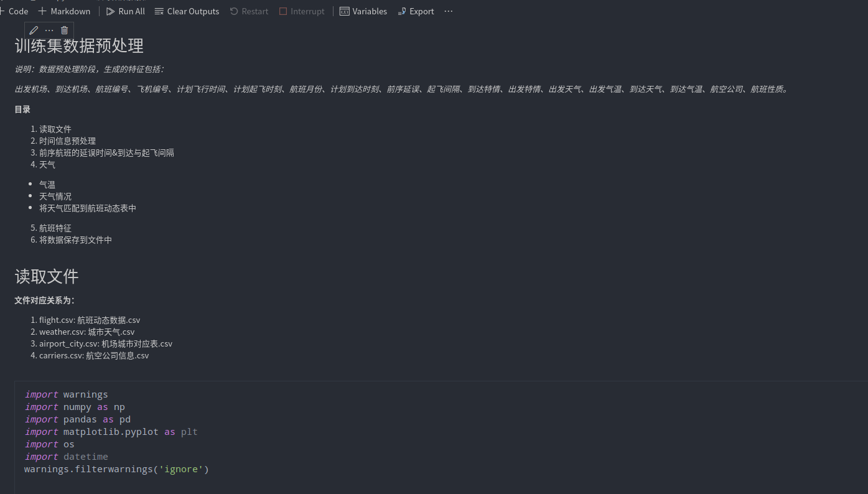Export the notebook
The height and width of the screenshot is (494, 868).
(x=416, y=11)
